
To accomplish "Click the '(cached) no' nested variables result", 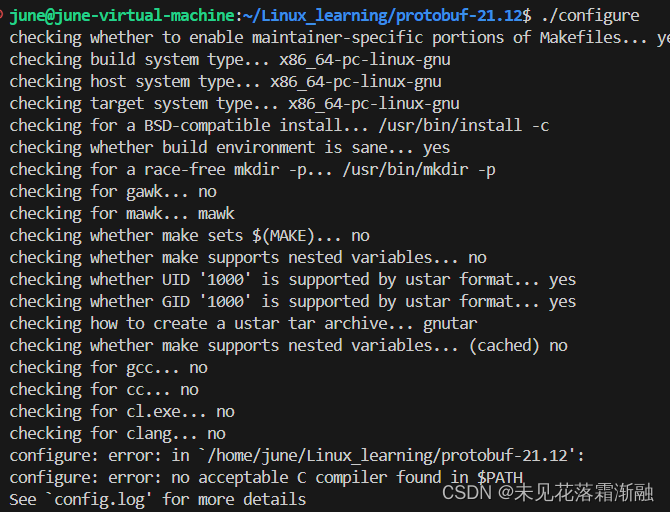I will [518, 346].
